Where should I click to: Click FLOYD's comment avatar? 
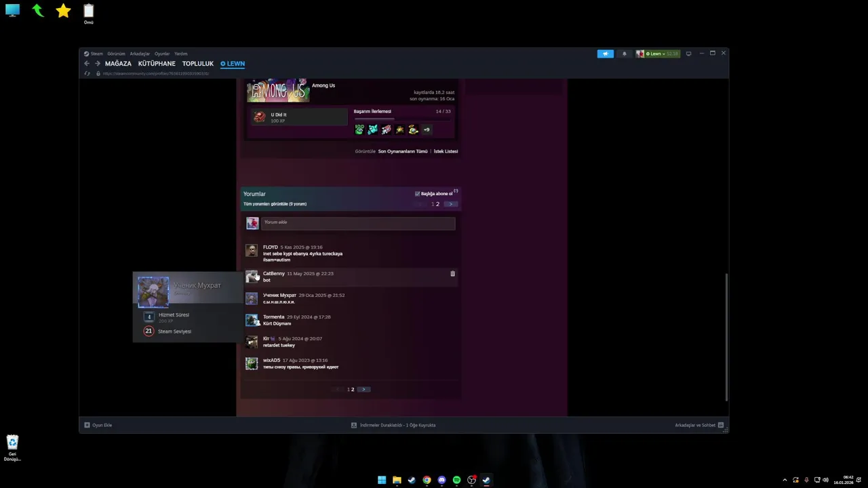point(252,250)
